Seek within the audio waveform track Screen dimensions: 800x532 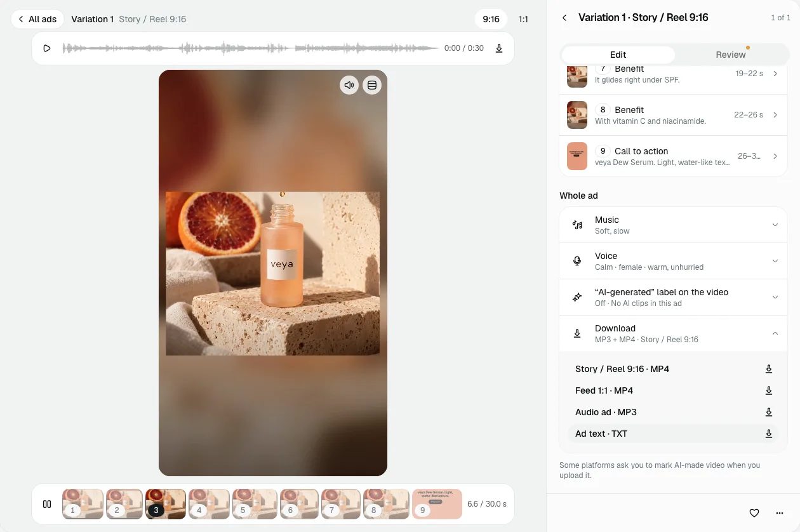(250, 48)
